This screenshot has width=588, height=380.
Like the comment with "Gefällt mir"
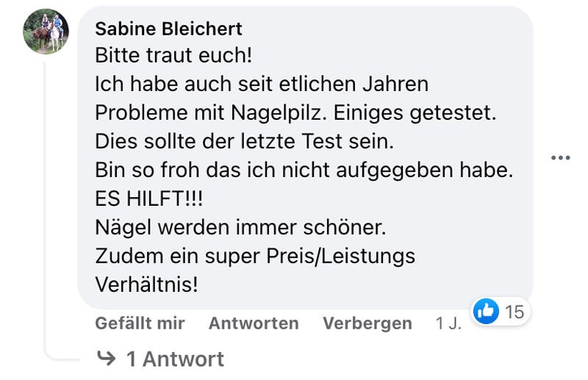140,323
